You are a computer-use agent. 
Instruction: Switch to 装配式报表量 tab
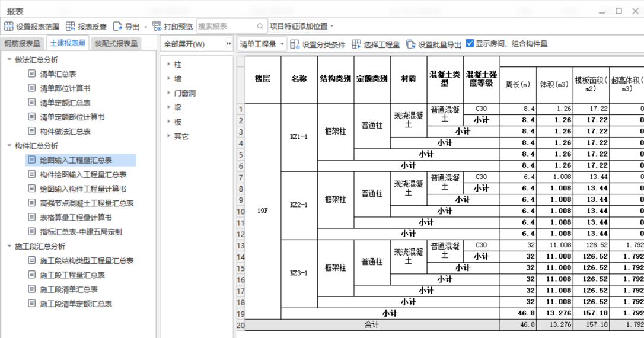pos(116,43)
